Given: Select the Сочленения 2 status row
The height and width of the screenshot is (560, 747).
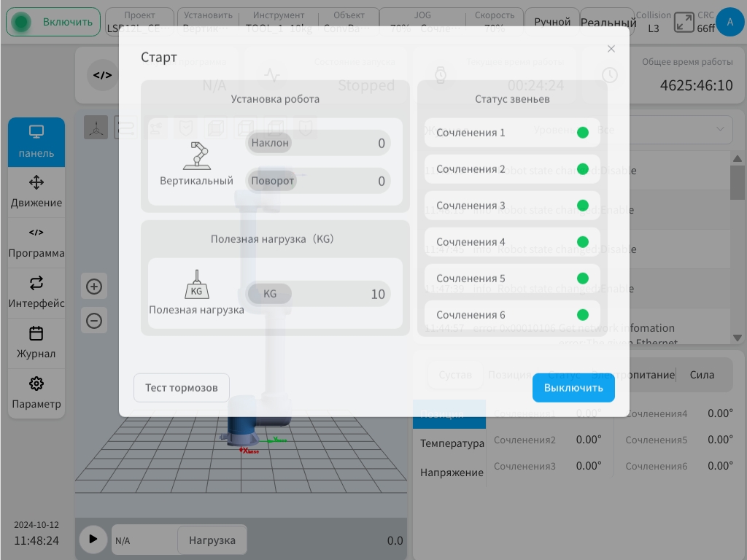Looking at the screenshot, I should click(512, 169).
